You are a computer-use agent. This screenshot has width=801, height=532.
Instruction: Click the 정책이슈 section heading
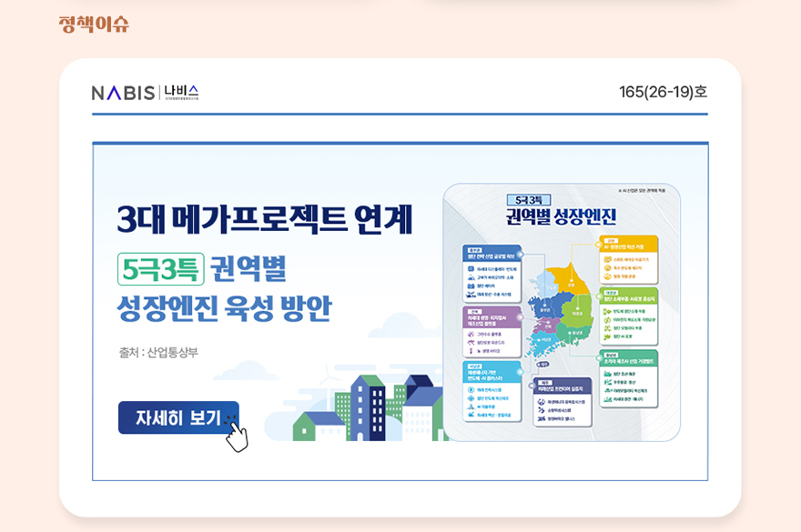(x=94, y=24)
